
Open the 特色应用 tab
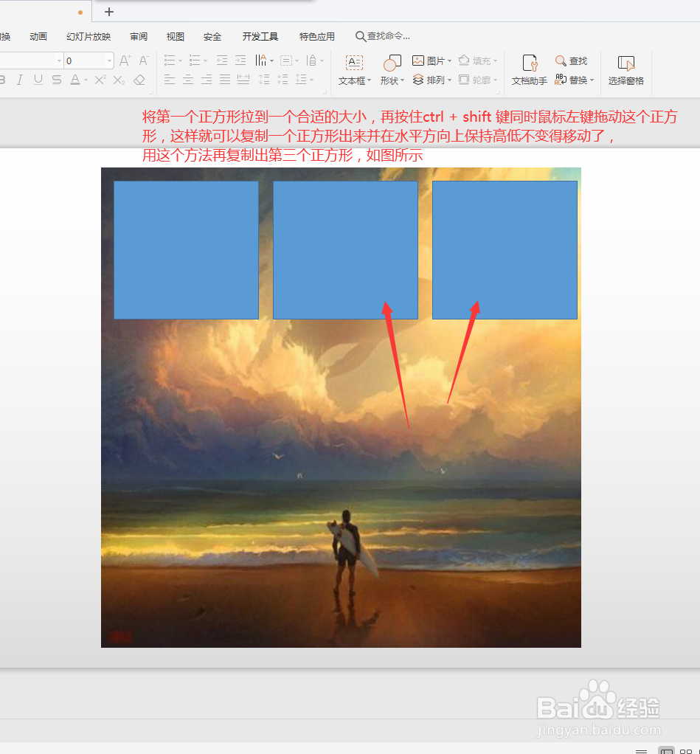click(317, 37)
